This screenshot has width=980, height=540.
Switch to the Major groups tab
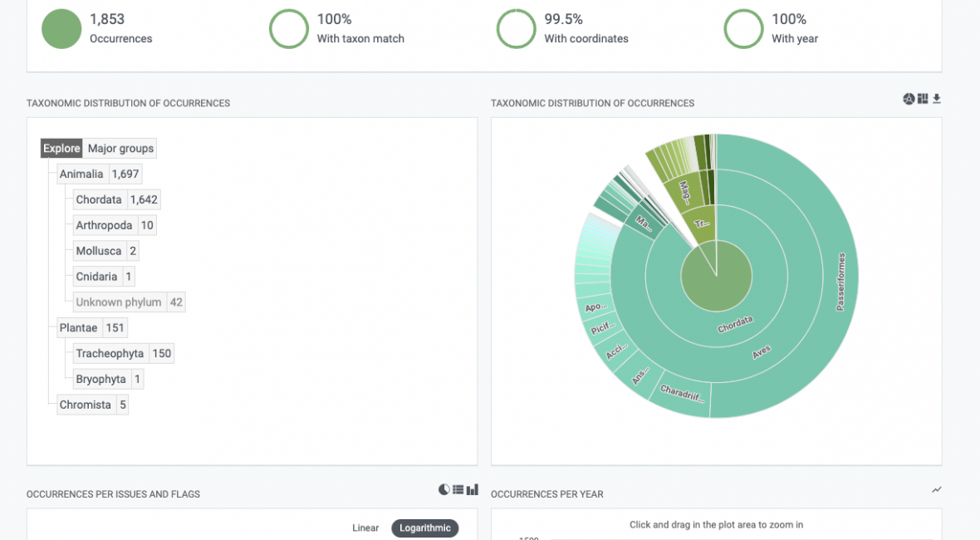pos(120,148)
